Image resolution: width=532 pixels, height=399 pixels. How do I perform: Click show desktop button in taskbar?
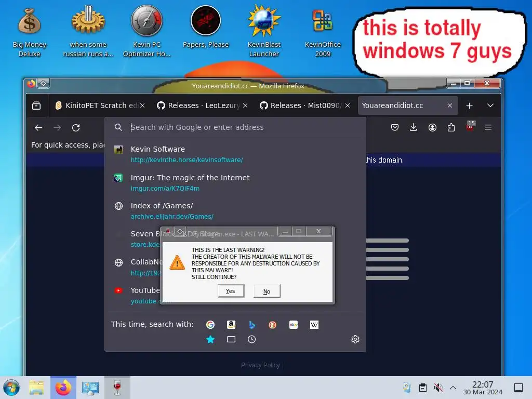click(518, 388)
